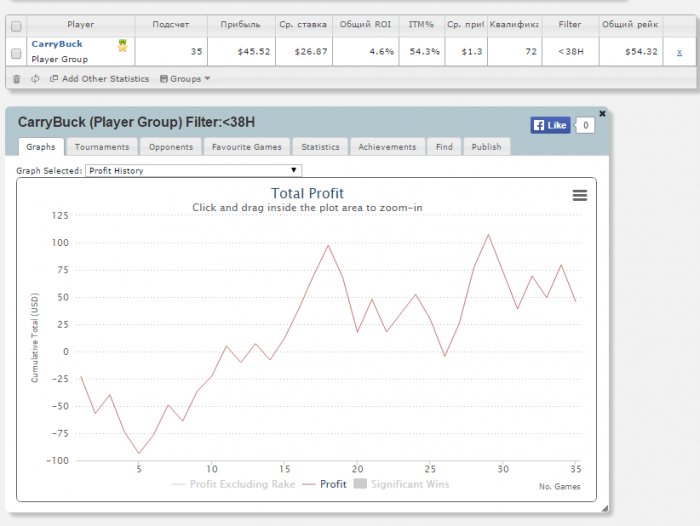Switch to the Tournaments tab
The width and height of the screenshot is (700, 526).
coord(102,147)
